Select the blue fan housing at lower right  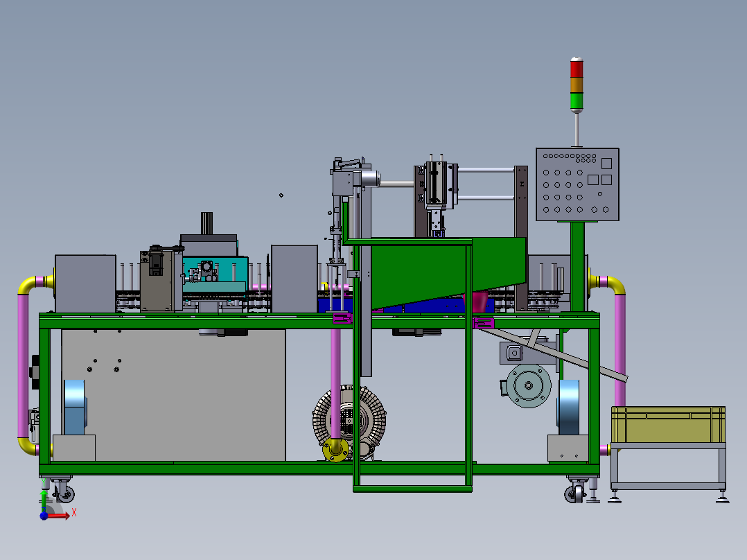[x=569, y=407]
